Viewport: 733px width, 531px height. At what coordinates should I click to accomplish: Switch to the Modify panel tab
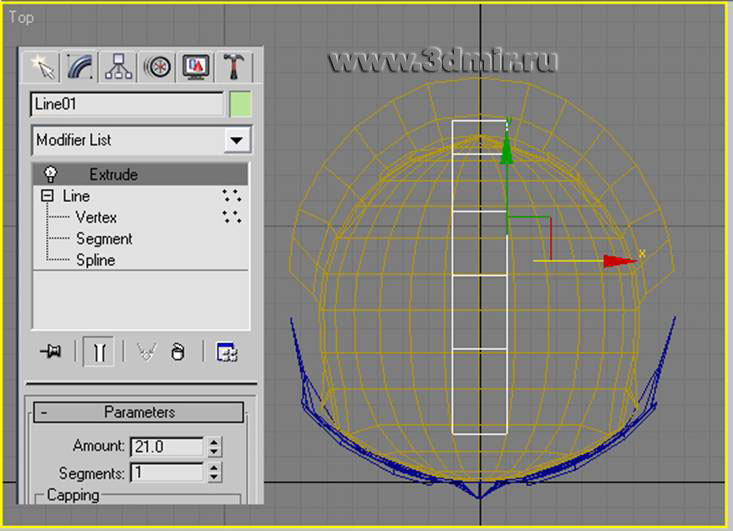[80, 66]
